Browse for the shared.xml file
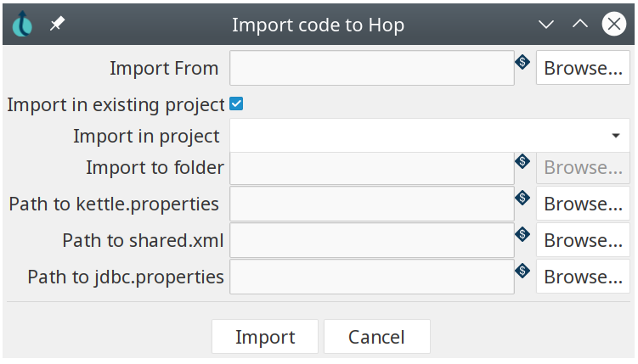Viewport: 638px width, 364px height. click(x=583, y=240)
